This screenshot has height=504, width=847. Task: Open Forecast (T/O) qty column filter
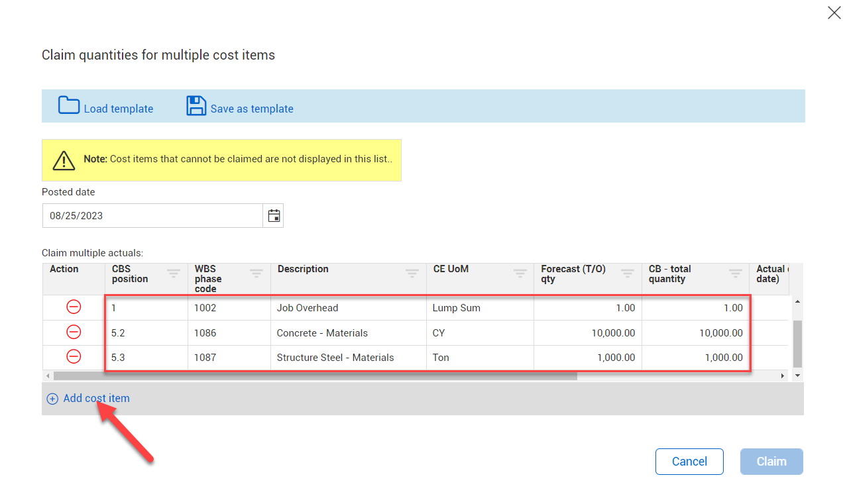(x=628, y=273)
